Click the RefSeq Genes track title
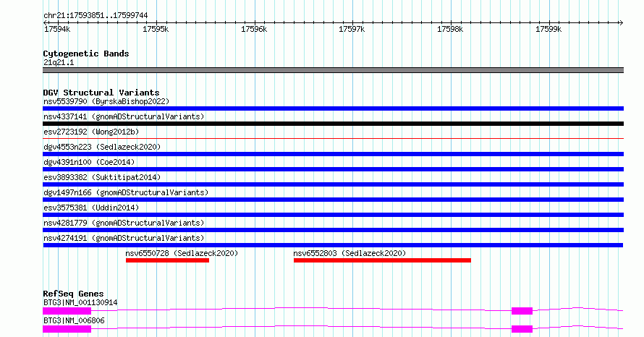Screen dimensions: 644x337 coord(73,294)
